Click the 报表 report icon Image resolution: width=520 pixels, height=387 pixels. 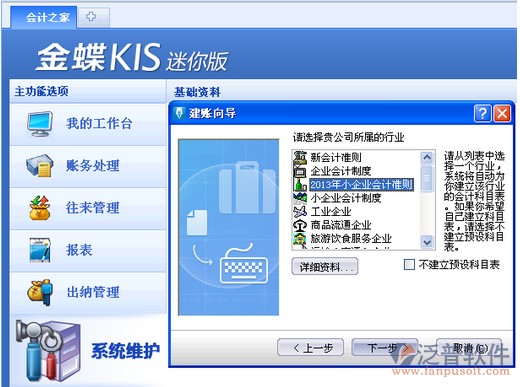click(40, 250)
